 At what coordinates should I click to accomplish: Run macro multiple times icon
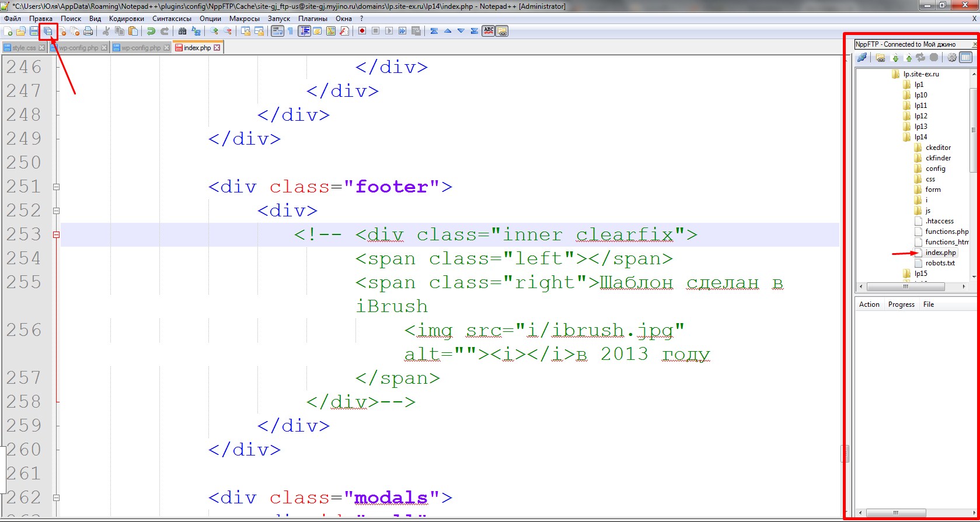(402, 31)
